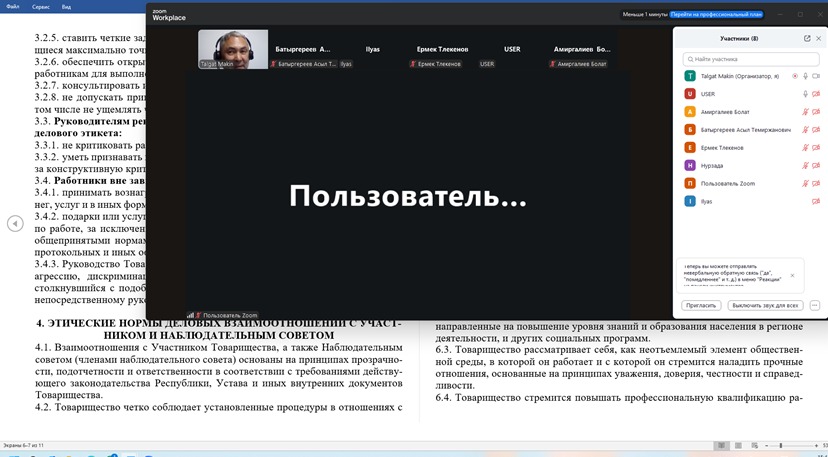
Task: Dismiss the nonverbal feedback notification
Action: pos(793,275)
